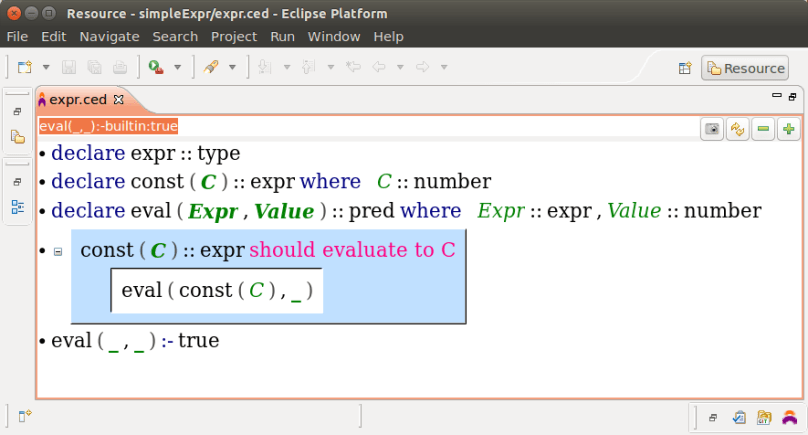Click the Open Perspective icon
The height and width of the screenshot is (435, 808).
coord(686,68)
